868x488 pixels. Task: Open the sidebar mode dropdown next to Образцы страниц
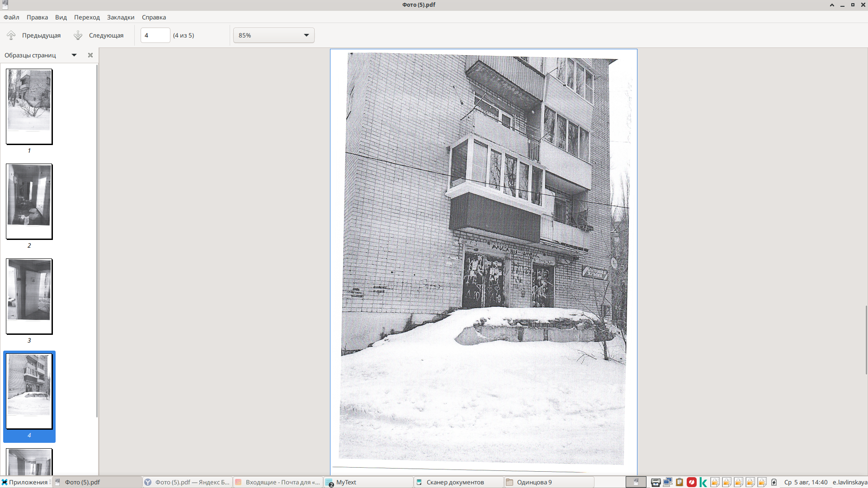(74, 55)
